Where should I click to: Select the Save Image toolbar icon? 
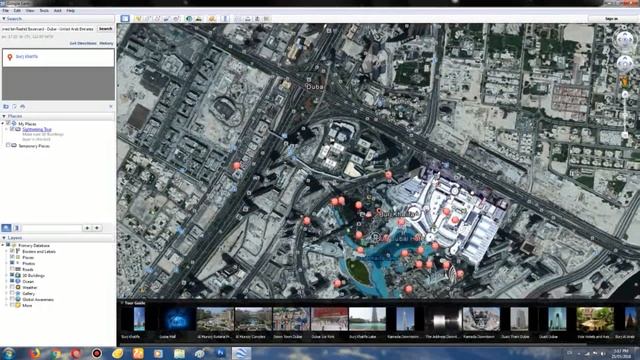click(x=257, y=19)
